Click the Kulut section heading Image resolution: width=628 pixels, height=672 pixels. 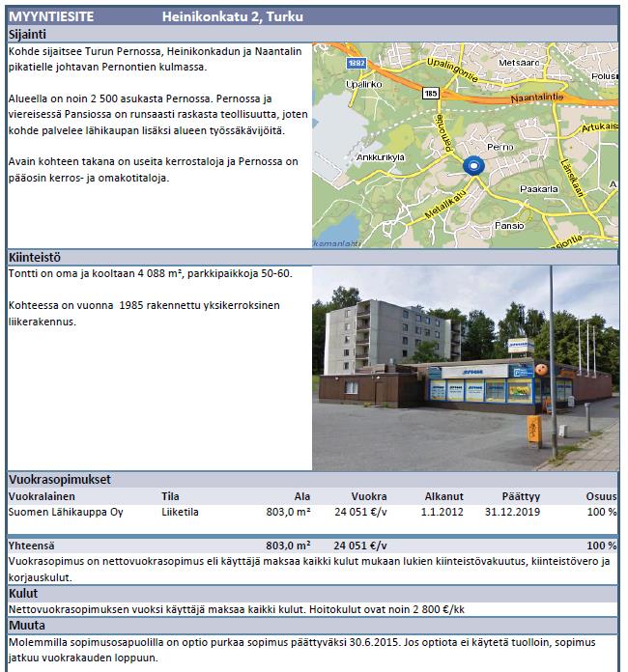click(x=23, y=593)
